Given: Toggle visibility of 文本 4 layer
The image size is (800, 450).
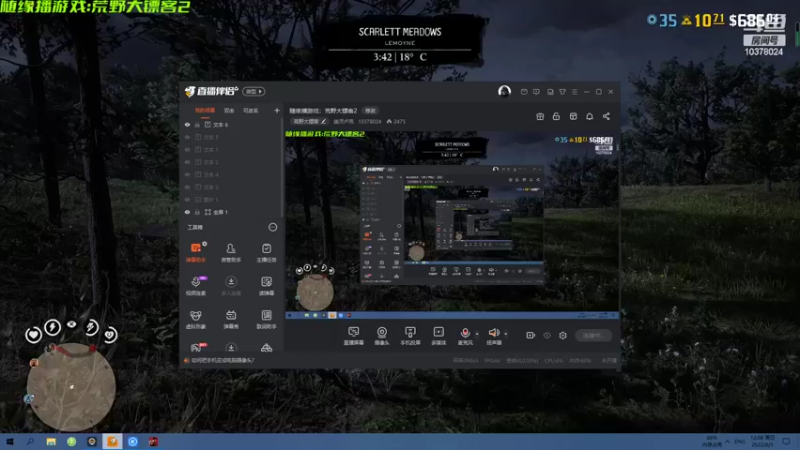Looking at the screenshot, I should (x=187, y=174).
